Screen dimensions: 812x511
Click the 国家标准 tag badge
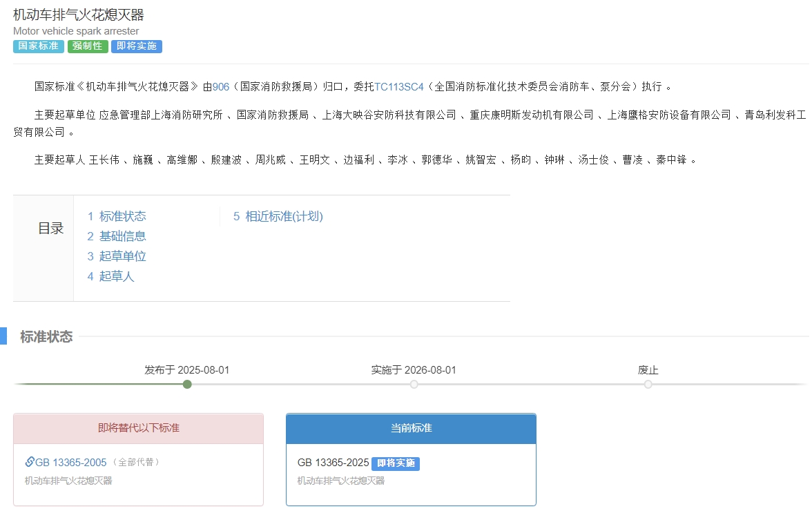[x=39, y=46]
